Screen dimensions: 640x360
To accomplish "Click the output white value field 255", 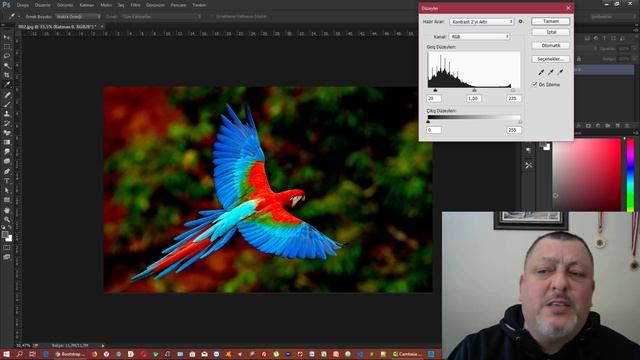I will (513, 130).
